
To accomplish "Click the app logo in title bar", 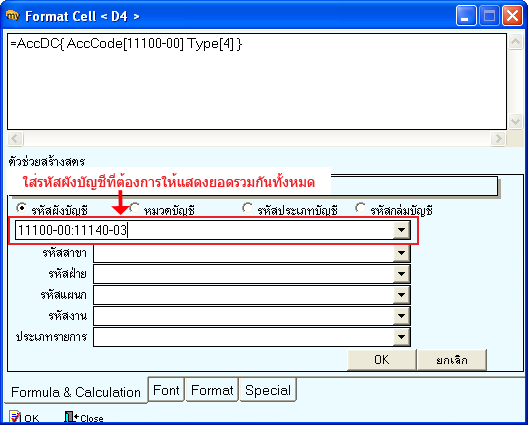I will (x=13, y=15).
